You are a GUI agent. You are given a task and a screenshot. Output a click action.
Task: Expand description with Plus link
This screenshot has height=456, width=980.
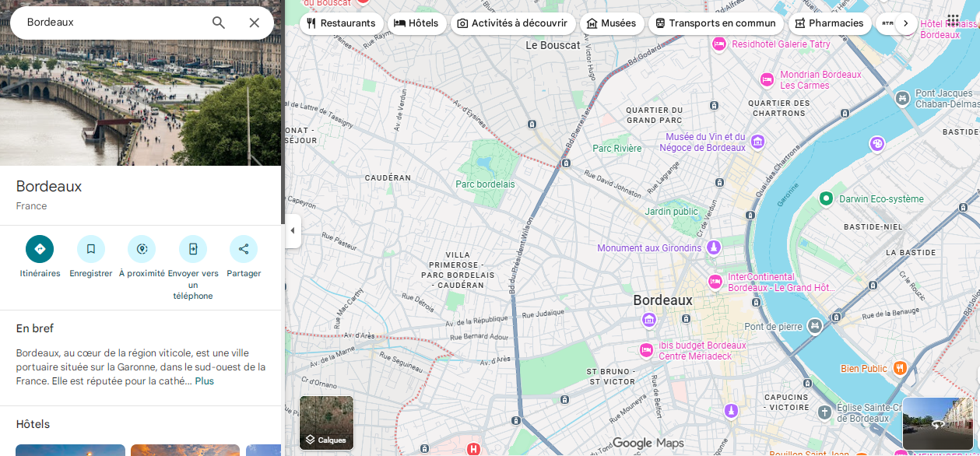[204, 381]
